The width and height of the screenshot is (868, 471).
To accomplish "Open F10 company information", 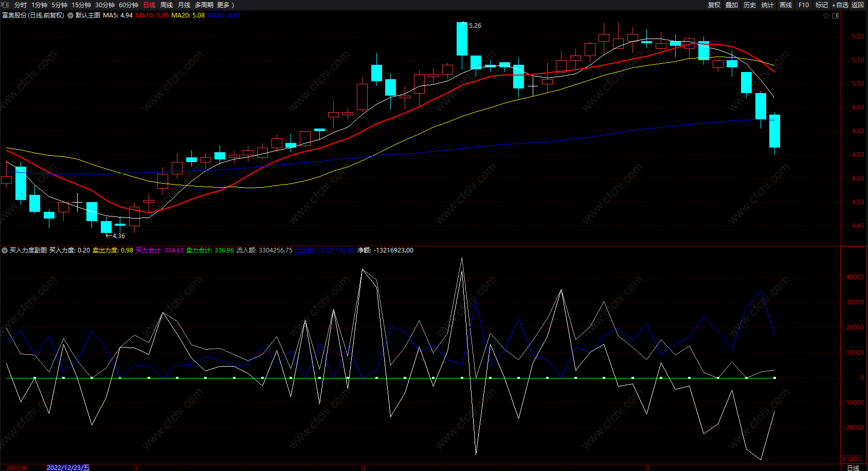I will pyautogui.click(x=804, y=5).
